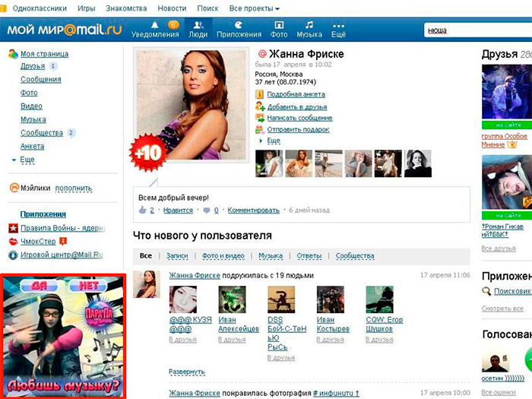Click the Отправить подарок gift icon
The height and width of the screenshot is (399, 532).
pos(260,129)
